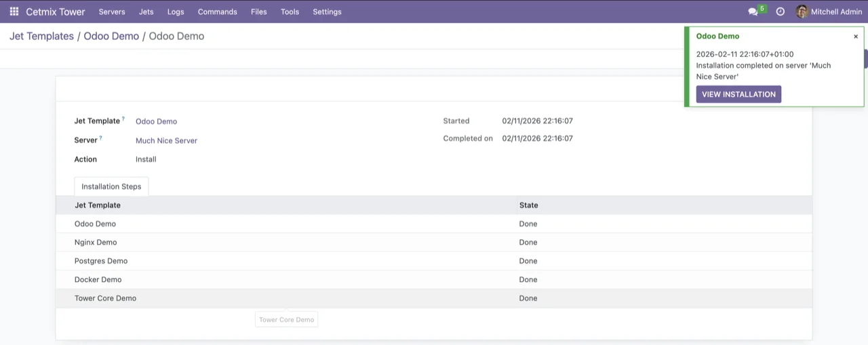
Task: Open the Tools menu
Action: pyautogui.click(x=290, y=12)
